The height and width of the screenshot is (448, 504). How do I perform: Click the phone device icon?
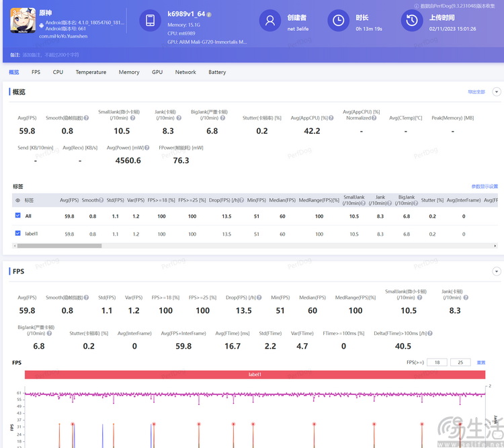click(x=150, y=20)
